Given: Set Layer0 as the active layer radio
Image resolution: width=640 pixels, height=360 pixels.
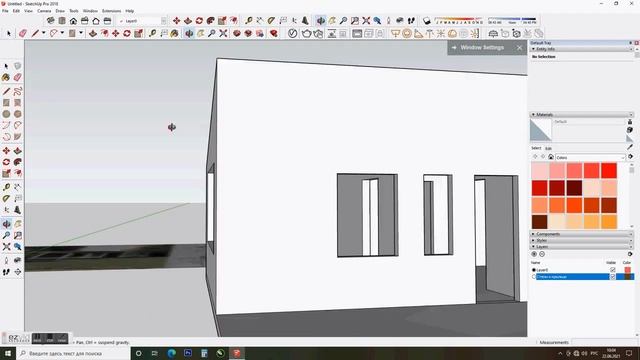Looking at the screenshot, I should click(x=533, y=270).
